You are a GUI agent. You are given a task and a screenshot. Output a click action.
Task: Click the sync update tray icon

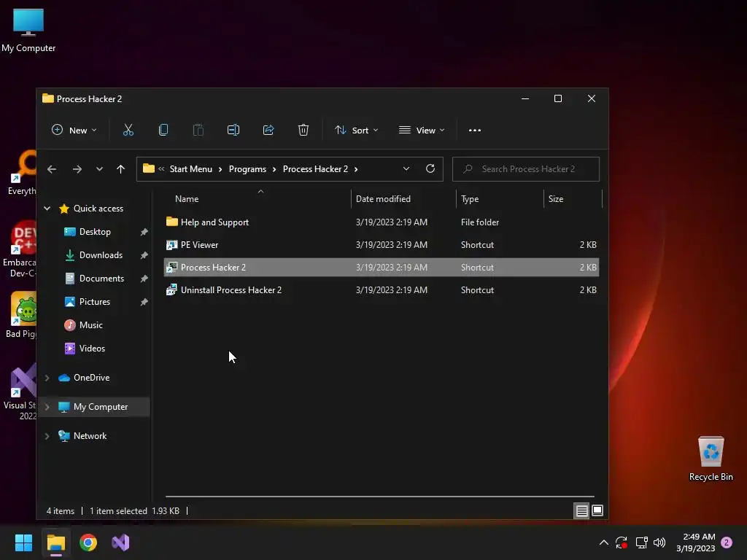click(622, 542)
